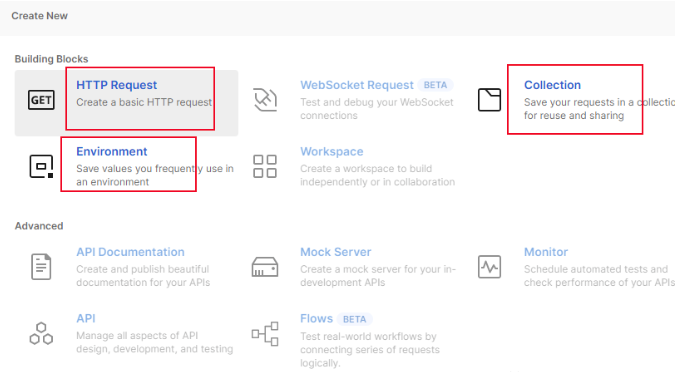The width and height of the screenshot is (683, 372).
Task: Click the Collection folder icon
Action: pos(489,100)
